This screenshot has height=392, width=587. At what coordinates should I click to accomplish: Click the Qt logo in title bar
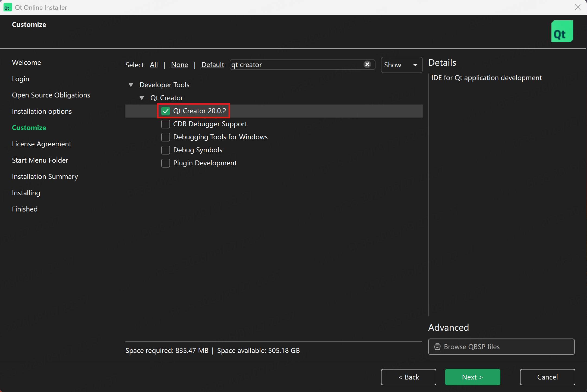coord(7,7)
